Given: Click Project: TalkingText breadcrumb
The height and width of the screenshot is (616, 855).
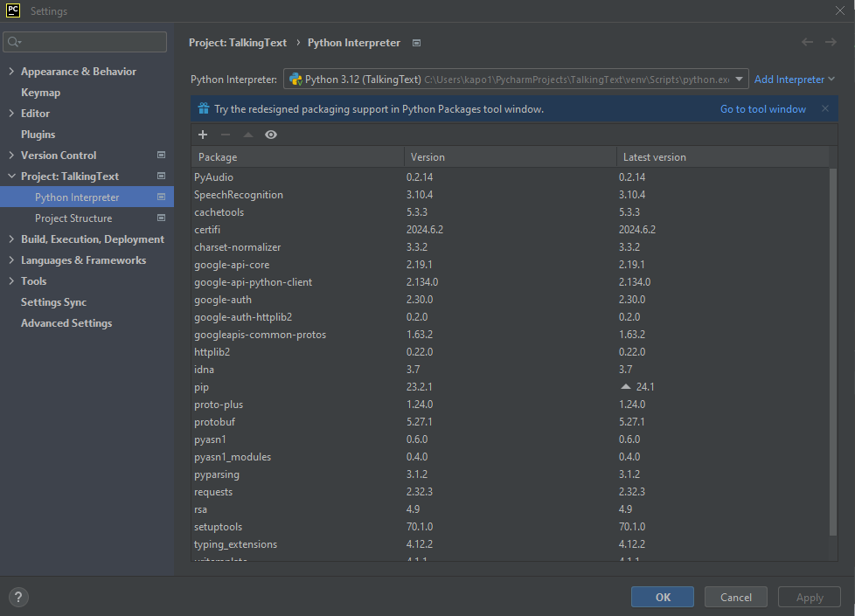Looking at the screenshot, I should click(237, 43).
